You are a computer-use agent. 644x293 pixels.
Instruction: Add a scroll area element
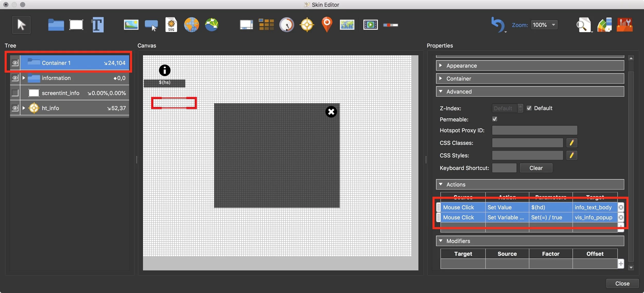(246, 25)
